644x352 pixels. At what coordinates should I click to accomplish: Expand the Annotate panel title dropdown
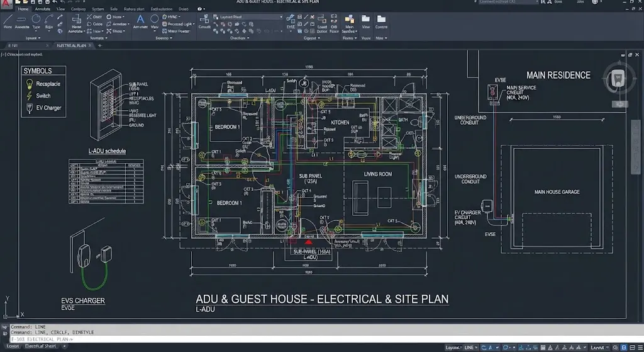click(99, 38)
